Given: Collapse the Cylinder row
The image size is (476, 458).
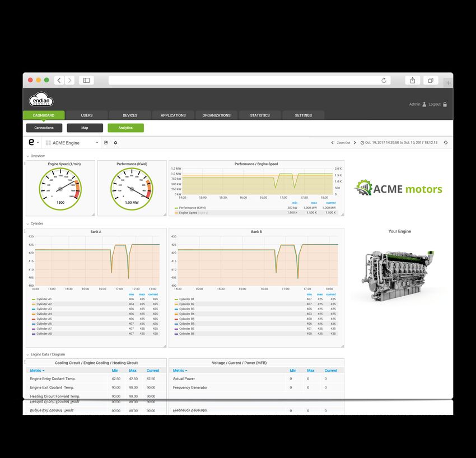Looking at the screenshot, I should coord(35,223).
